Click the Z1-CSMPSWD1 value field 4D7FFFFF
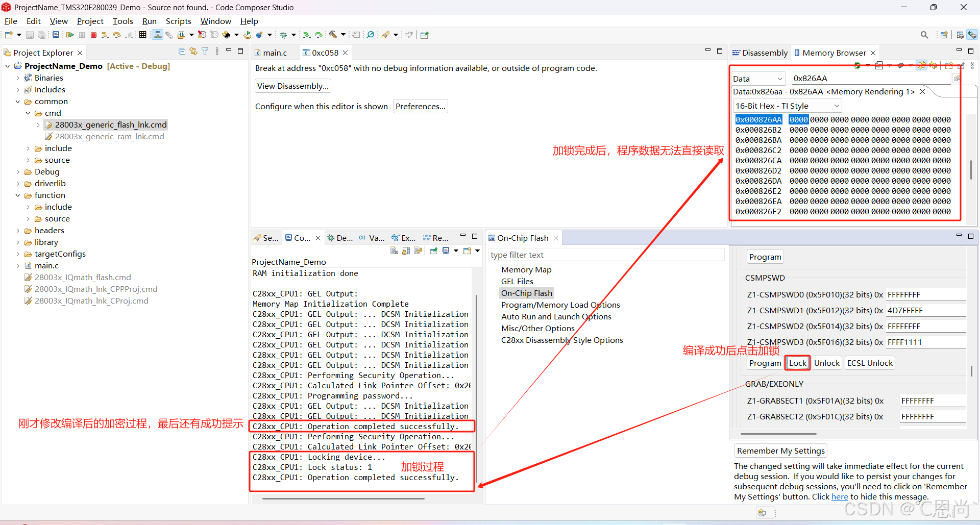980x525 pixels. pyautogui.click(x=926, y=310)
